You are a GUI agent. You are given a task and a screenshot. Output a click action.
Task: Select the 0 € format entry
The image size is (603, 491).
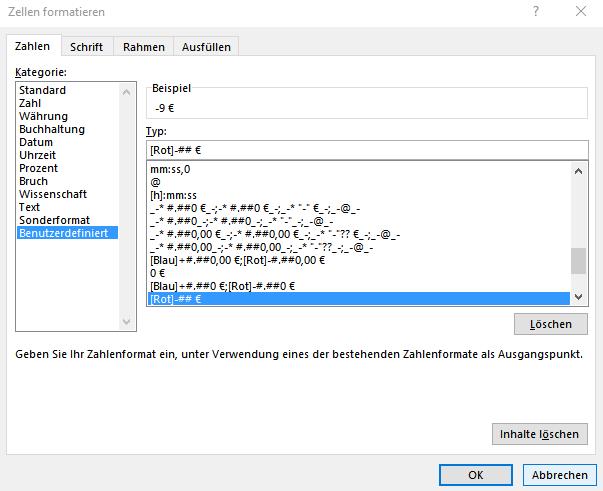359,273
